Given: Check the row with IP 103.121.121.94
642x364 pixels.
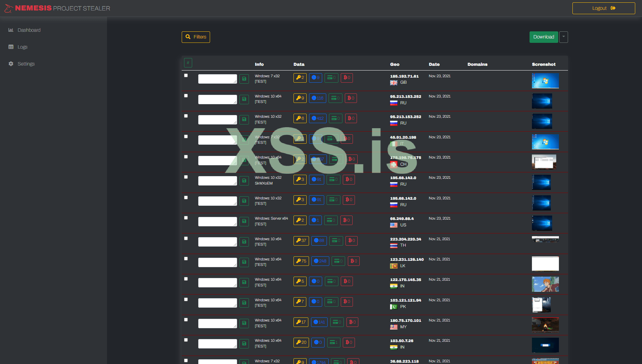Looking at the screenshot, I should [186, 299].
